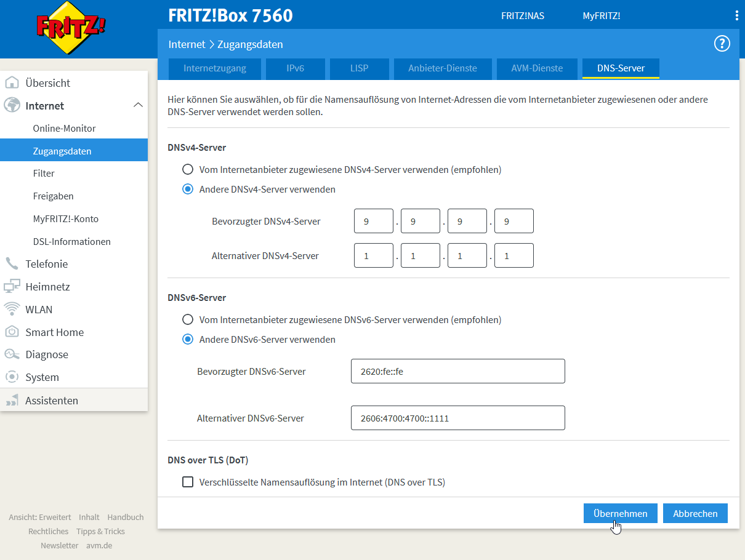Open FRITZ!NAS from the header
The height and width of the screenshot is (560, 745).
(522, 15)
